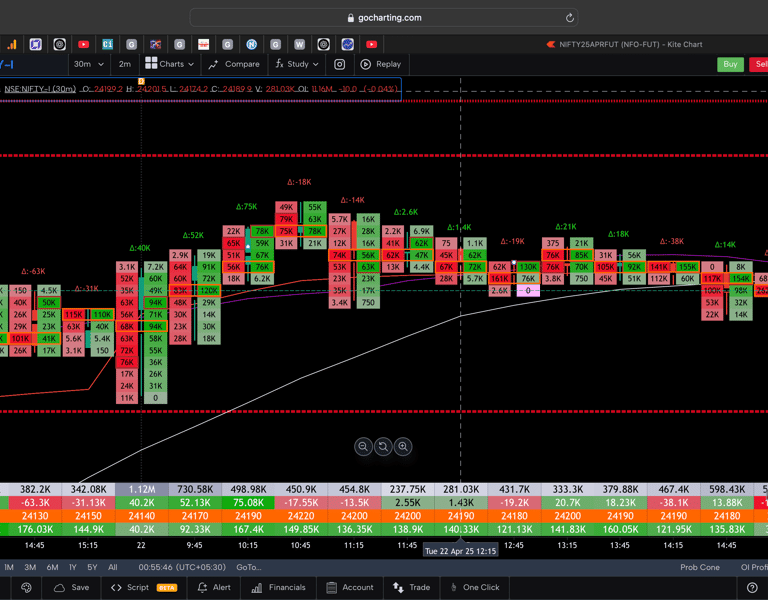Click the -63.3K delta cell

35,503
